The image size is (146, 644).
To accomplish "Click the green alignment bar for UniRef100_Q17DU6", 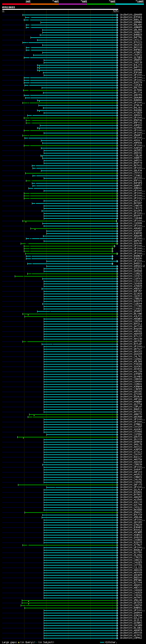I will 70,90.
